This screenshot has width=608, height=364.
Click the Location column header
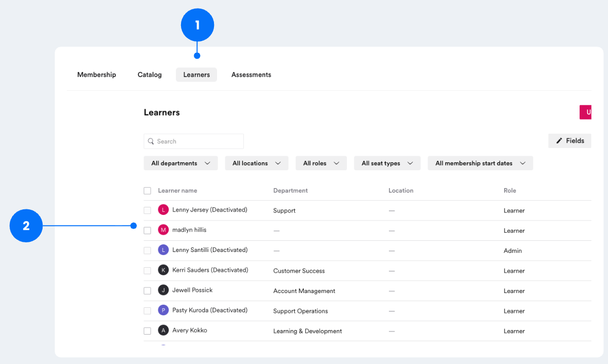401,191
